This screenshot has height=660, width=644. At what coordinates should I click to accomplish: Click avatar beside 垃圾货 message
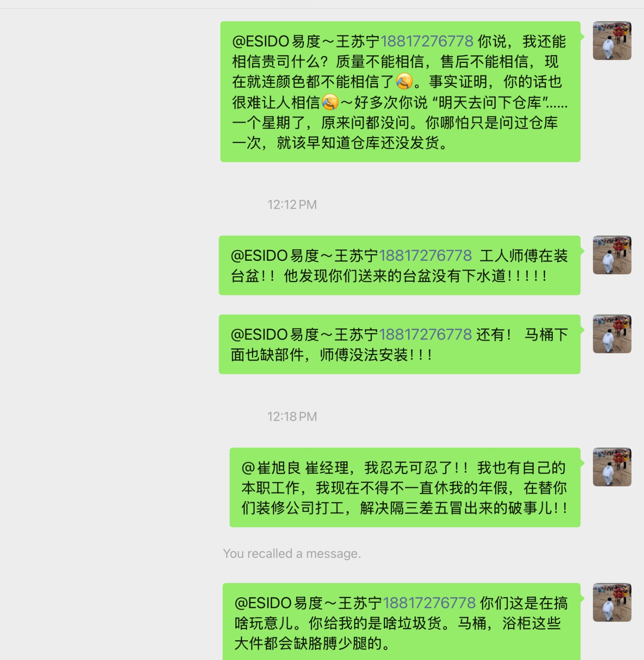pos(612,602)
